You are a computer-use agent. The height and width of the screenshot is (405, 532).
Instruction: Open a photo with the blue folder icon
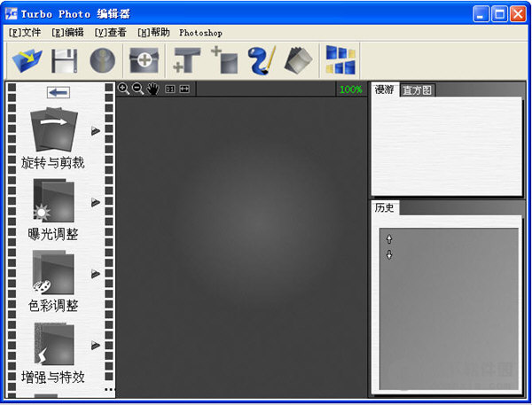(27, 61)
